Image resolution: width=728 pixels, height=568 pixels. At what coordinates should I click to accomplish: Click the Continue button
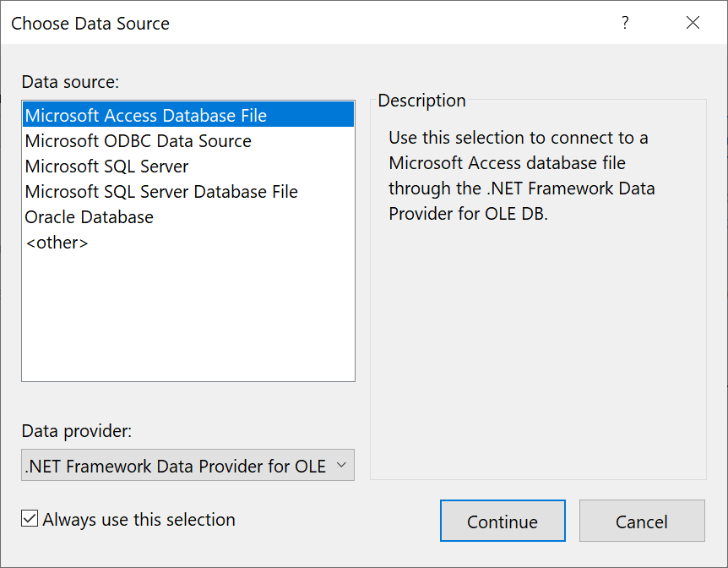[503, 521]
